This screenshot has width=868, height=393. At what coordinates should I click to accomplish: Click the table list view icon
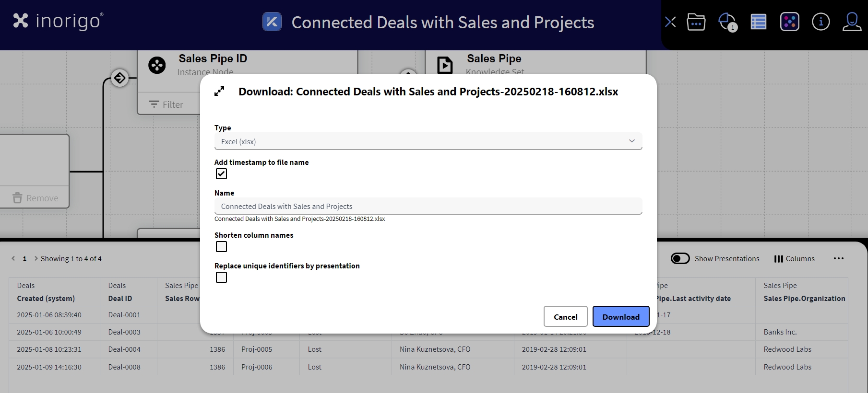pos(758,22)
